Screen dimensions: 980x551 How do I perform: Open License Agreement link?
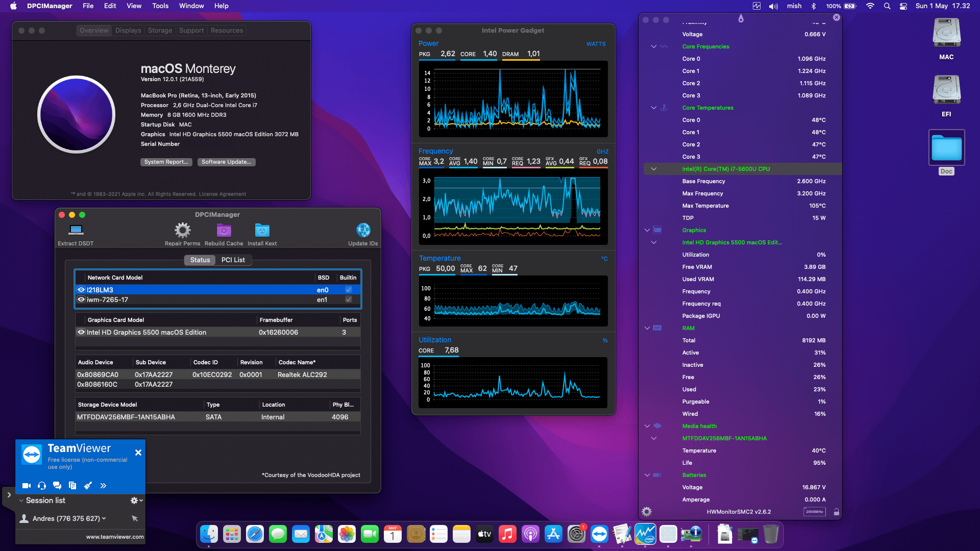tap(223, 194)
